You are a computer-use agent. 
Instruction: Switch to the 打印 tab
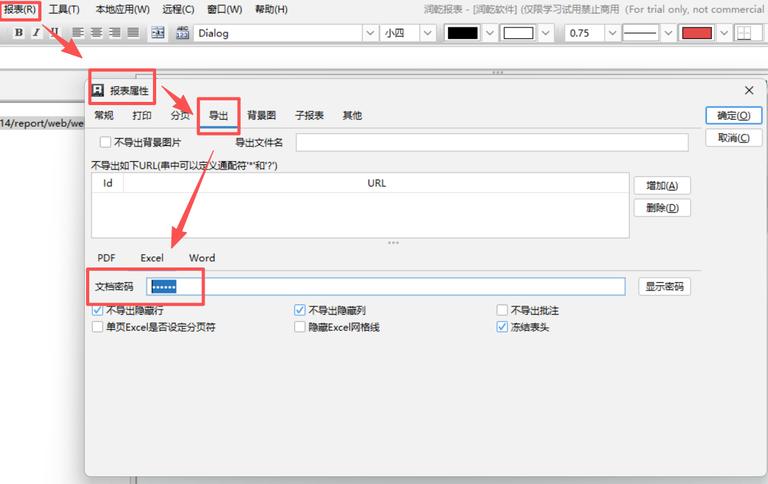[142, 115]
